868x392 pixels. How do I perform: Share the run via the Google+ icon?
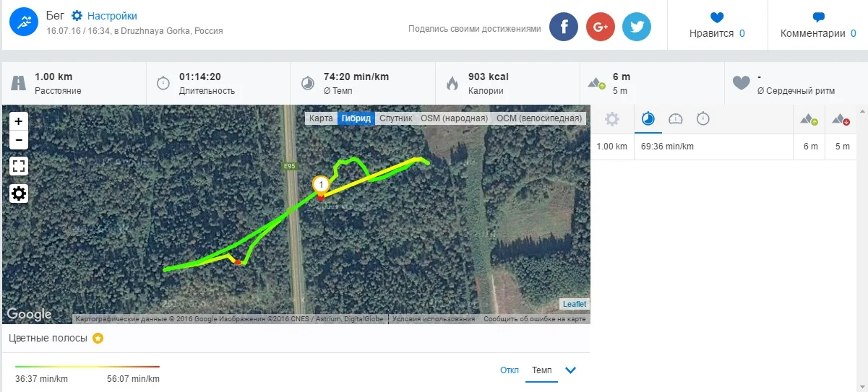coord(600,27)
